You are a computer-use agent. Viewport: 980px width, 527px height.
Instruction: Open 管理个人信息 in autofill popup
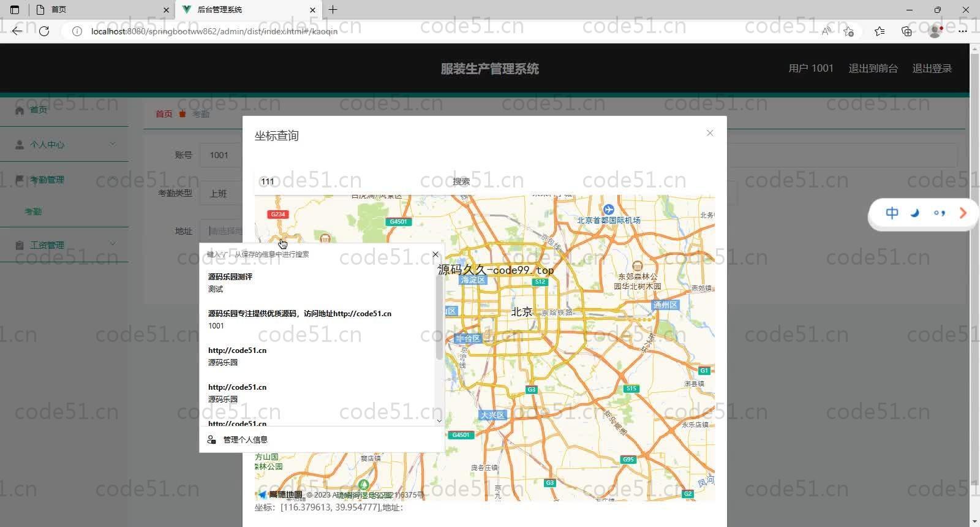click(x=245, y=439)
